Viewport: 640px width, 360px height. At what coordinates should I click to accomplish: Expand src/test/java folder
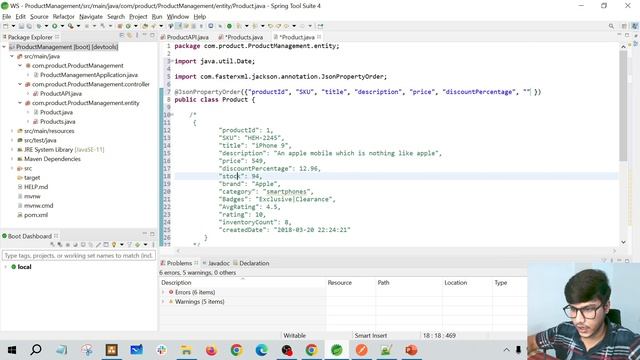pos(12,140)
